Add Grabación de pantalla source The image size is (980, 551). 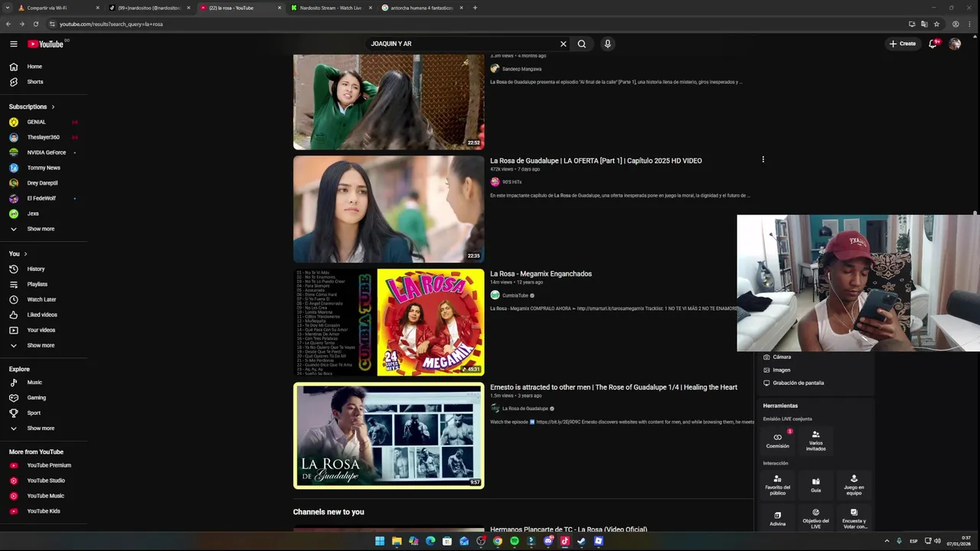click(x=793, y=383)
